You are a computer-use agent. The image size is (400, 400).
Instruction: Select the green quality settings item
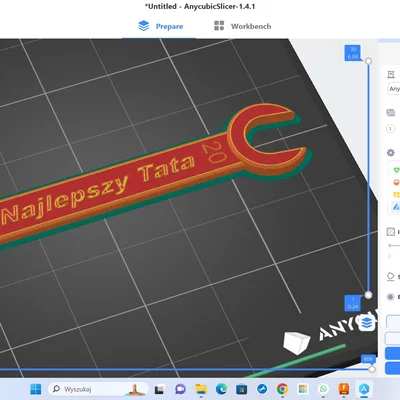396,170
